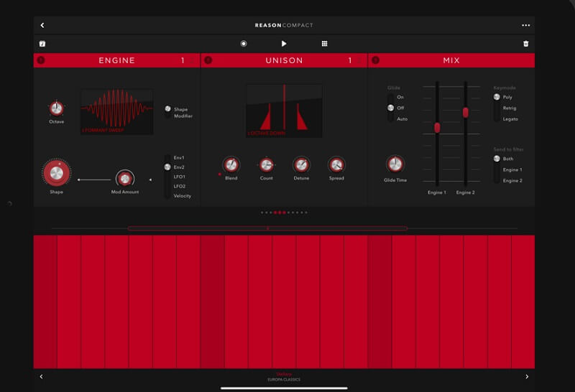This screenshot has height=392, width=575.
Task: Toggle the Unison power button
Action: [x=208, y=60]
